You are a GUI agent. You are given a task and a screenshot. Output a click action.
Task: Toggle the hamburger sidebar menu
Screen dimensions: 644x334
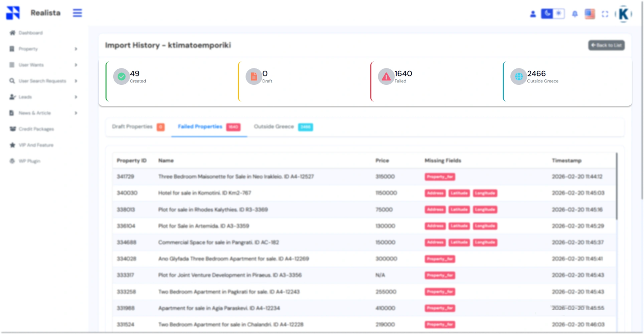click(x=77, y=13)
